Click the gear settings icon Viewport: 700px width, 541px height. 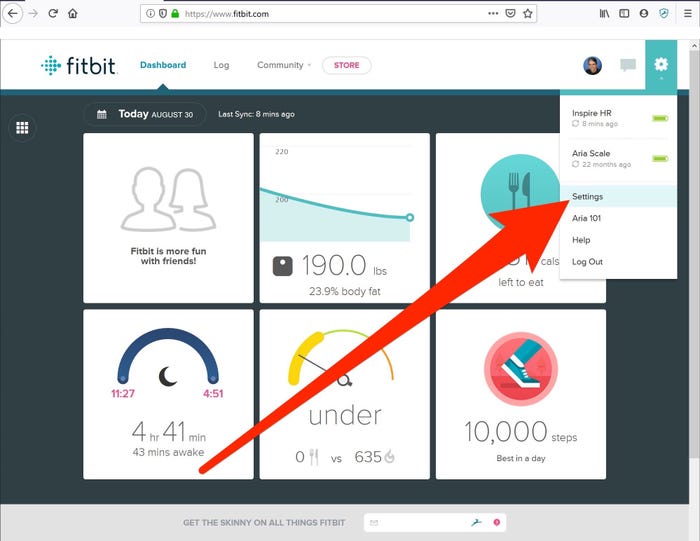tap(661, 64)
